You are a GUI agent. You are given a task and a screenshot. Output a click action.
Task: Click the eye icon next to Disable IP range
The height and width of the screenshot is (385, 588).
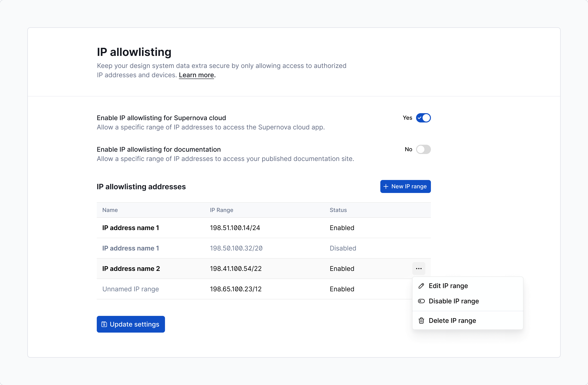pos(421,301)
